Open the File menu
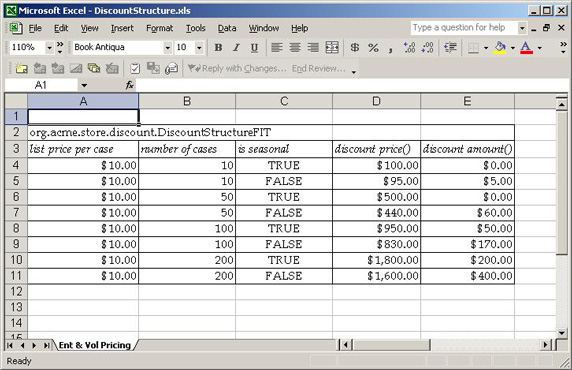The image size is (572, 370). tap(35, 28)
